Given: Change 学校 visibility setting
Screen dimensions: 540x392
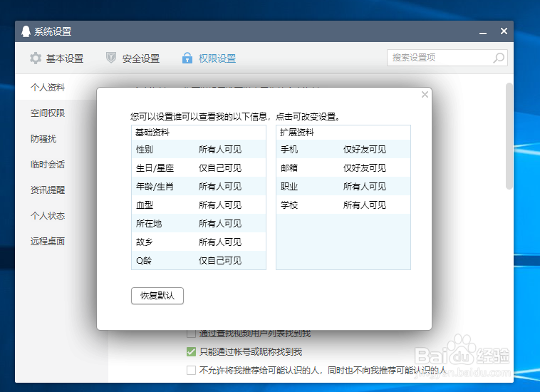Looking at the screenshot, I should pyautogui.click(x=365, y=205).
